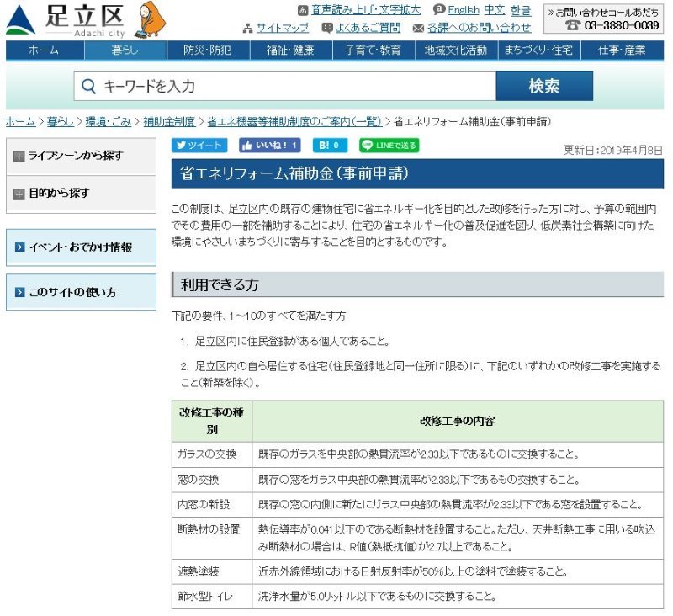Click the FAQ speech bubble icon

click(327, 29)
